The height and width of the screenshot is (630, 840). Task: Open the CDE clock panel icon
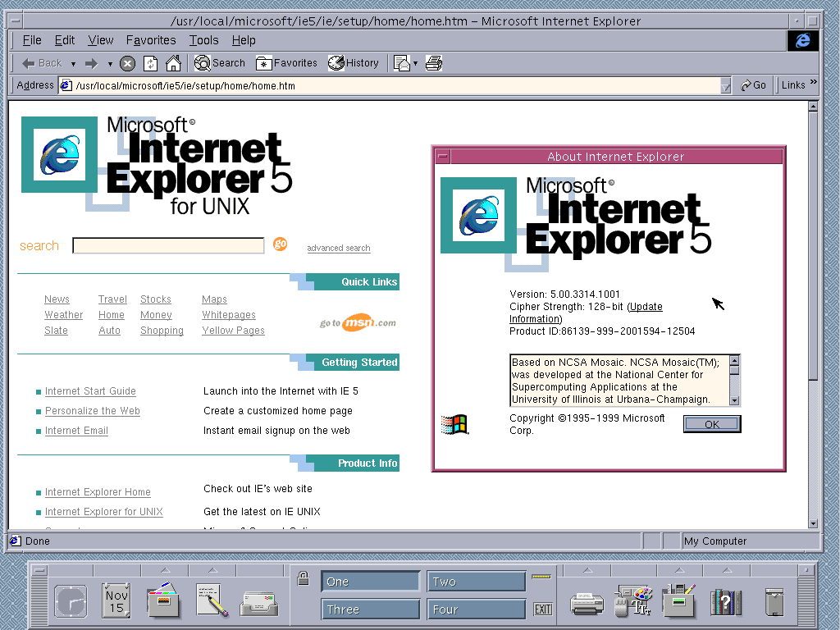point(71,601)
